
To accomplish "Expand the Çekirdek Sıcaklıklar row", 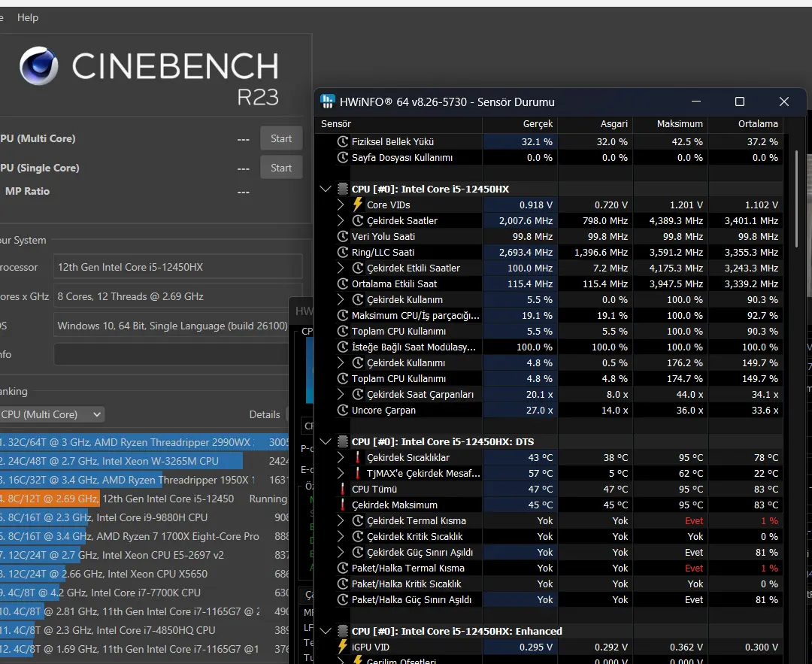I will click(341, 457).
